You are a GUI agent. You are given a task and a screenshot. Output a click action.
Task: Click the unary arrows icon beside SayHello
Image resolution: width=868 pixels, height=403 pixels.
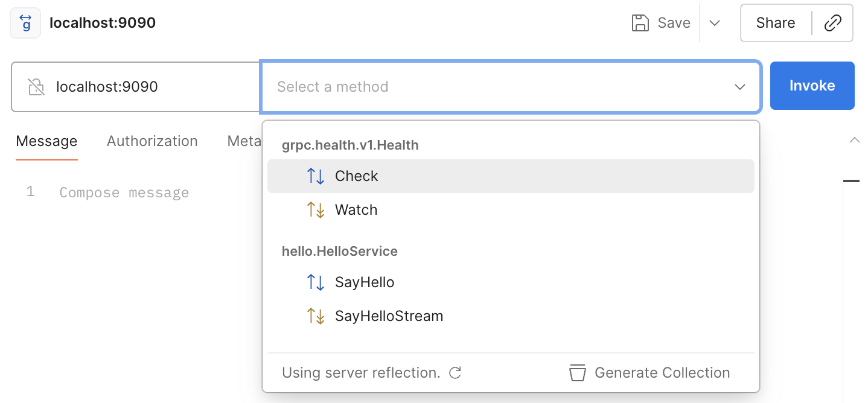[316, 282]
